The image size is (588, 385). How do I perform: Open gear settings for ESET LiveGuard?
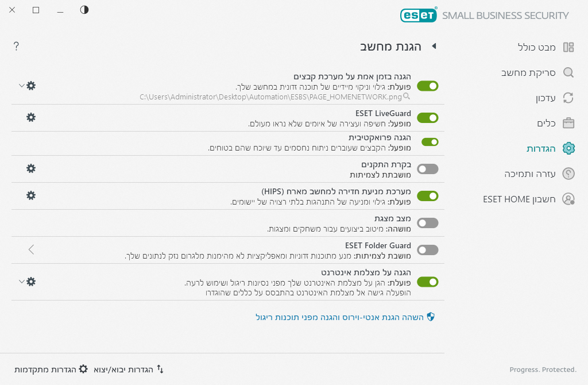(x=31, y=117)
